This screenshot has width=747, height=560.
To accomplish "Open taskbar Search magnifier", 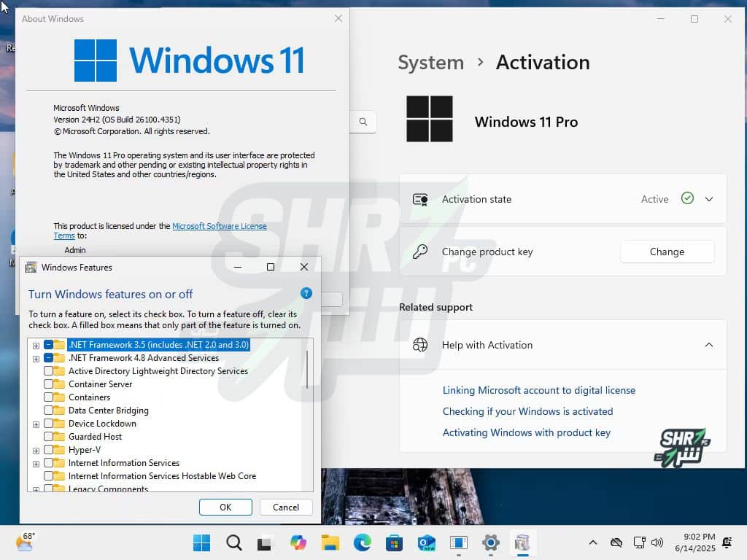I will point(234,542).
